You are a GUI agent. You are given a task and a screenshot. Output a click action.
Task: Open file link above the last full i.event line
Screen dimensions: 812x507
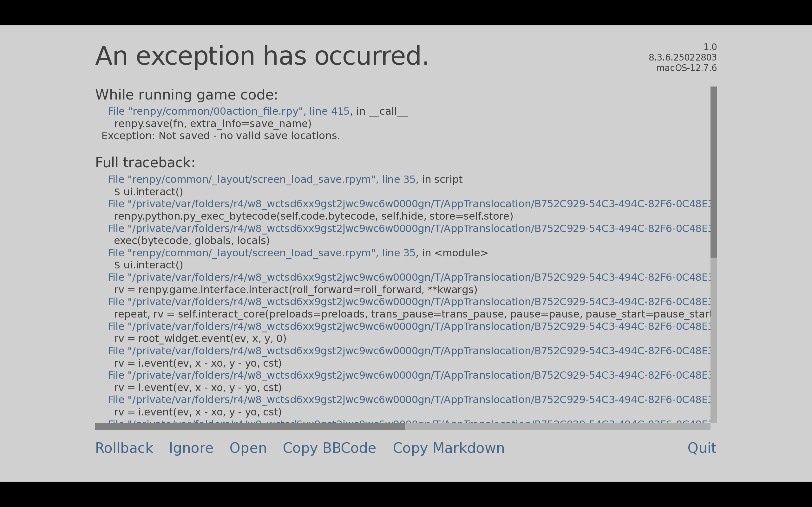coord(403,400)
